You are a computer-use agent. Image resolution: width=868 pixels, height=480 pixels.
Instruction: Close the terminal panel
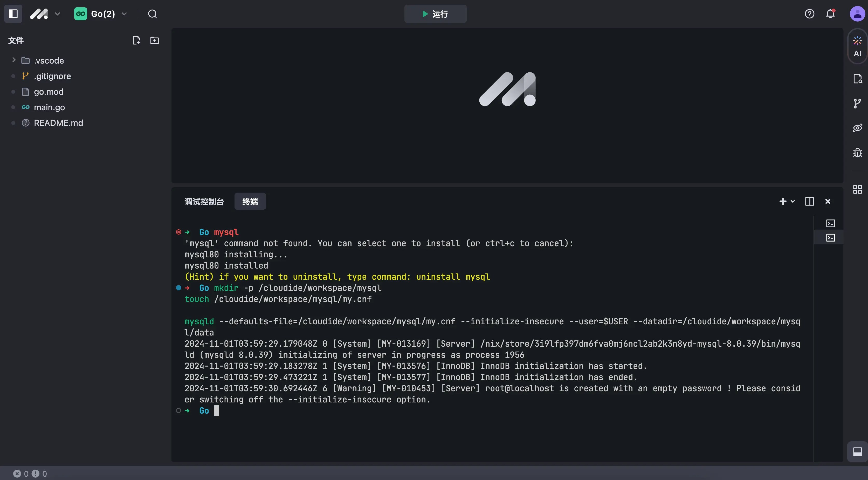pyautogui.click(x=828, y=201)
